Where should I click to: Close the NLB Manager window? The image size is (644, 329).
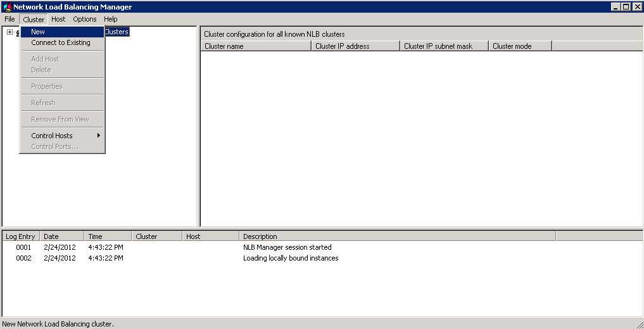636,7
